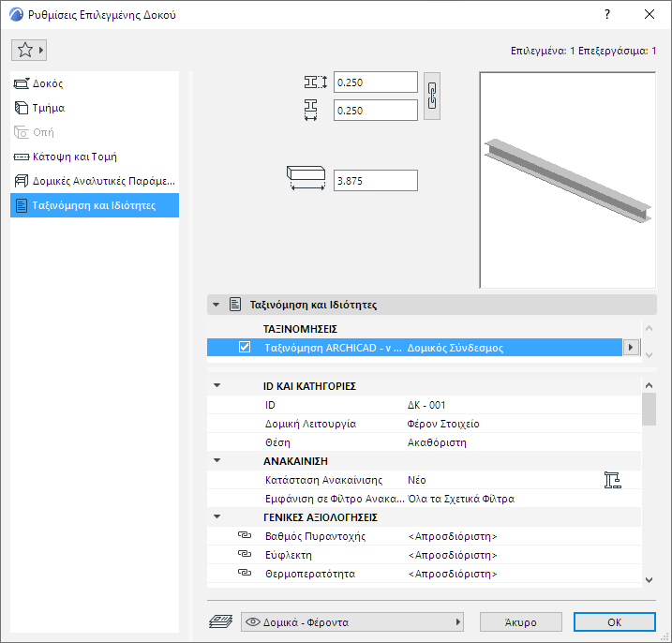The image size is (672, 643).
Task: Click the ARCHICAD title bar logo
Action: pyautogui.click(x=16, y=15)
